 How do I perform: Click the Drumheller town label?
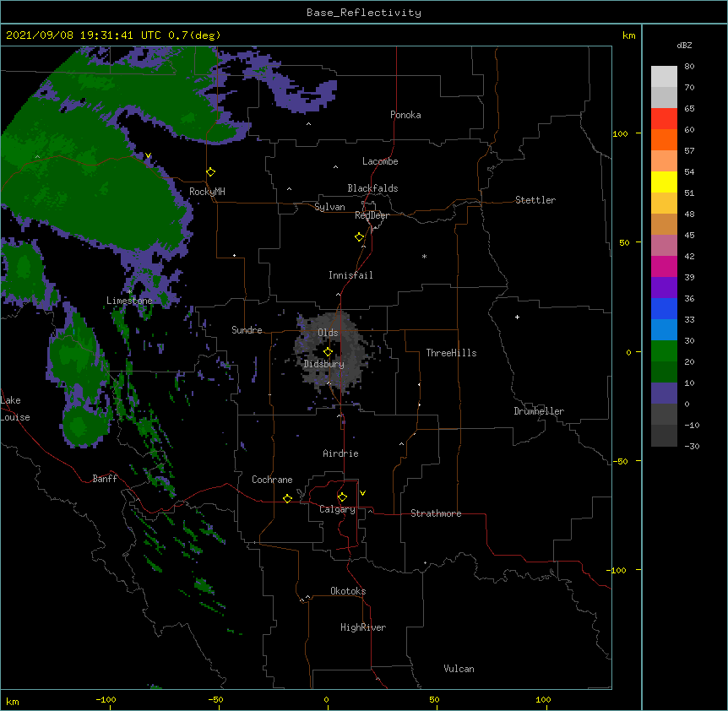click(x=539, y=411)
